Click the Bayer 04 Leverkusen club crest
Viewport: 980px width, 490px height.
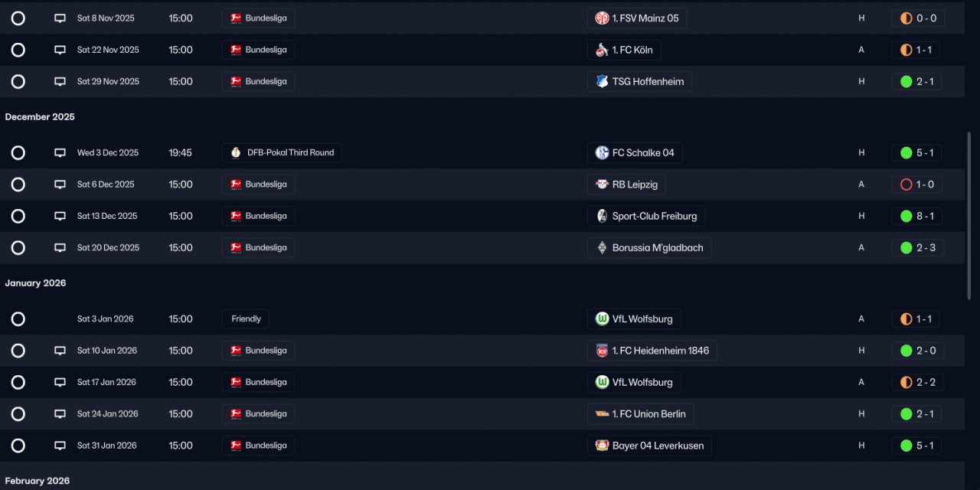pos(603,446)
